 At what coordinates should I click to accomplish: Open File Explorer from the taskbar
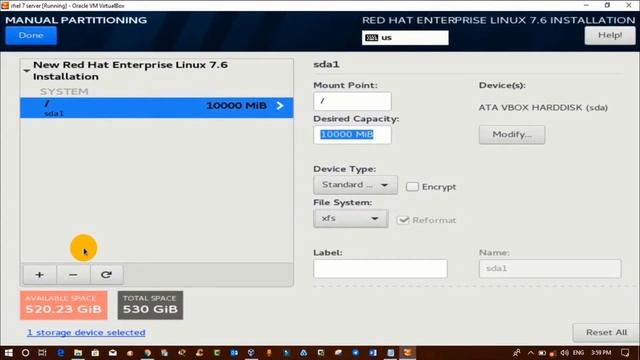[78, 353]
